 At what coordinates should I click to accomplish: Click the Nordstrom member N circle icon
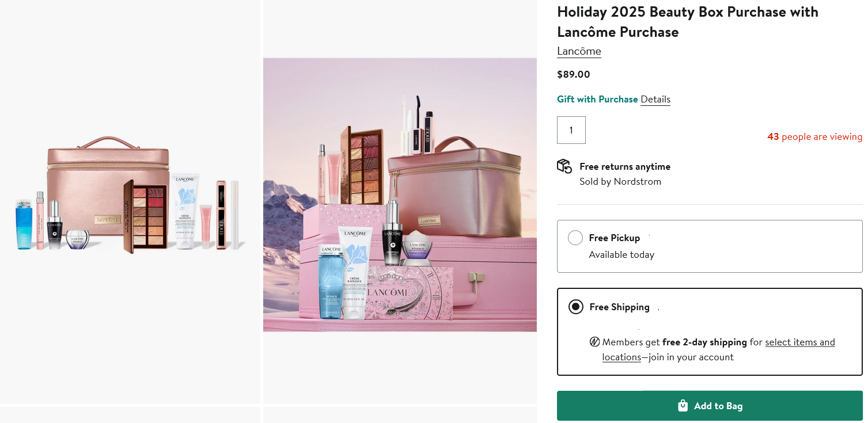pyautogui.click(x=594, y=342)
